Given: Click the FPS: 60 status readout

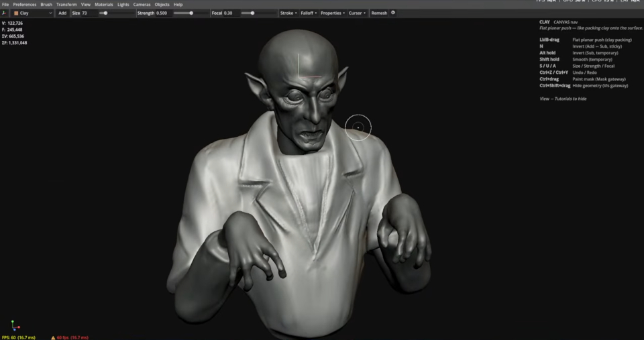Looking at the screenshot, I should pyautogui.click(x=19, y=337).
